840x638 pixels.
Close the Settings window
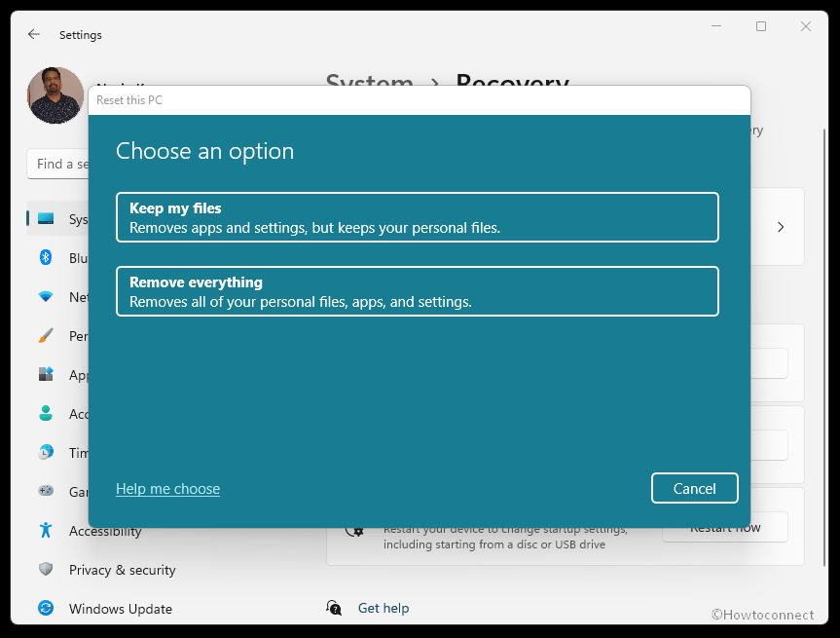806,25
